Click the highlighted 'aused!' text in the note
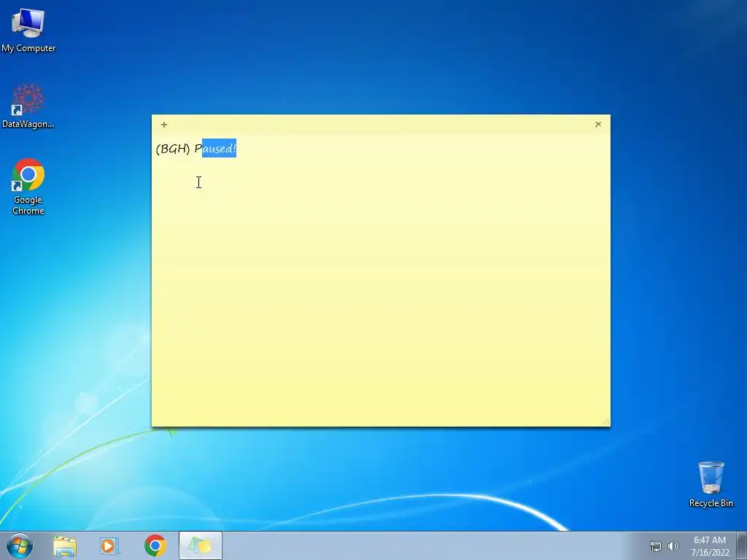Image resolution: width=747 pixels, height=560 pixels. coord(219,149)
